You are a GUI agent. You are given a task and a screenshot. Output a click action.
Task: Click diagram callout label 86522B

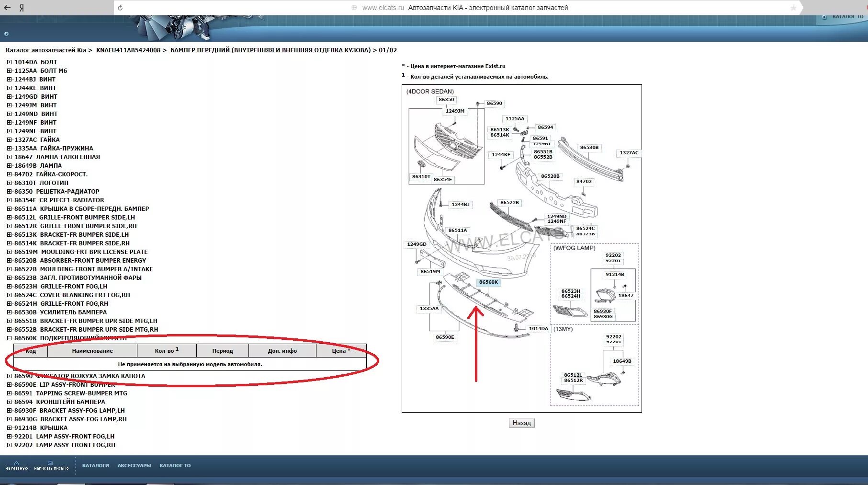tap(509, 203)
